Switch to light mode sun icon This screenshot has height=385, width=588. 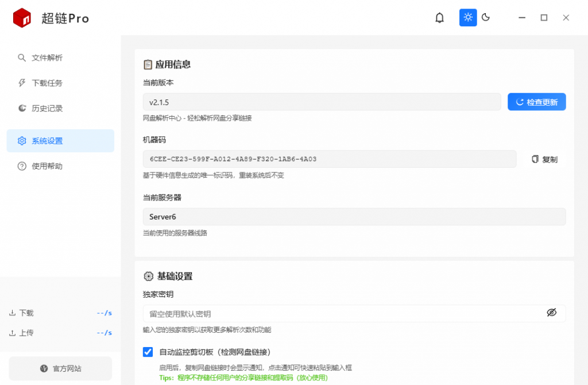(468, 18)
